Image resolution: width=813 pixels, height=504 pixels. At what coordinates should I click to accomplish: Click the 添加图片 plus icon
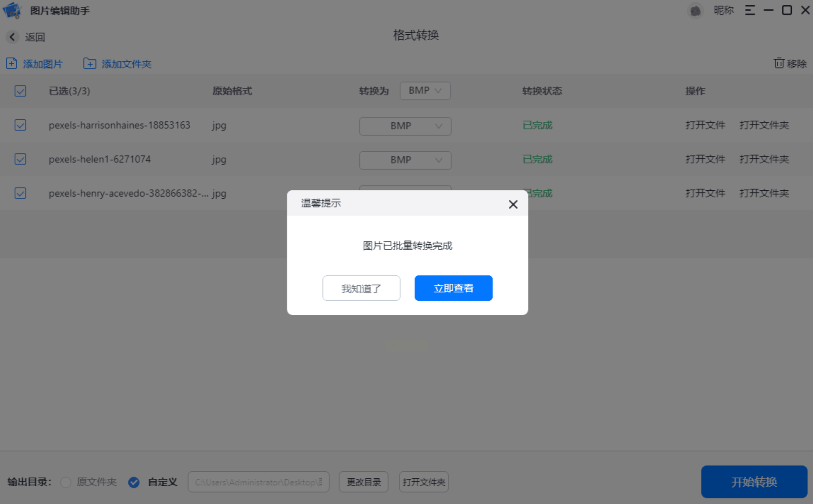(11, 63)
